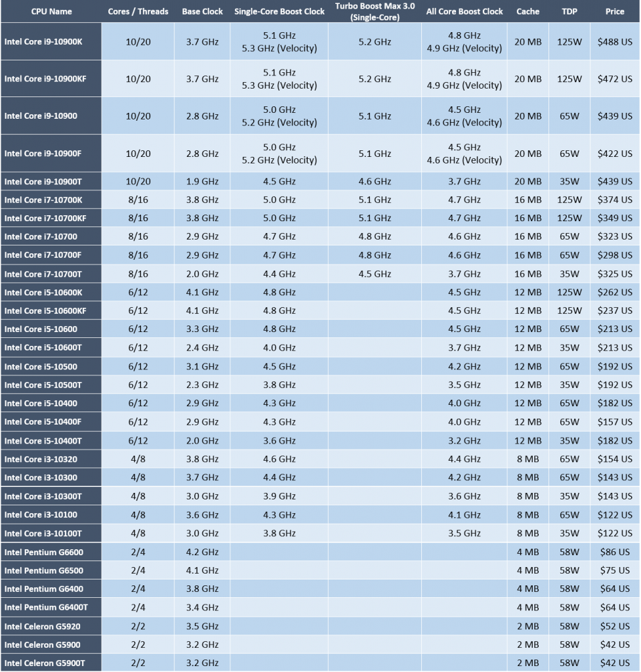Click the Intel Core i5-10400F name cell

coord(51,422)
